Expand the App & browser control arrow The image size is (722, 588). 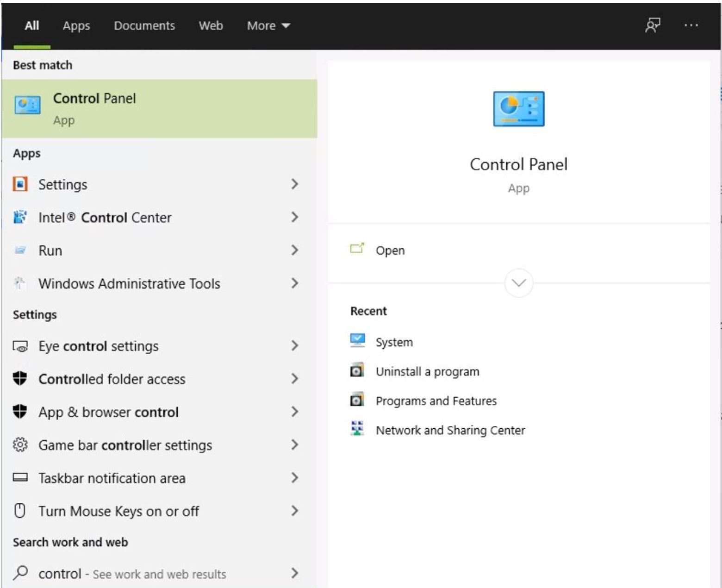[295, 412]
